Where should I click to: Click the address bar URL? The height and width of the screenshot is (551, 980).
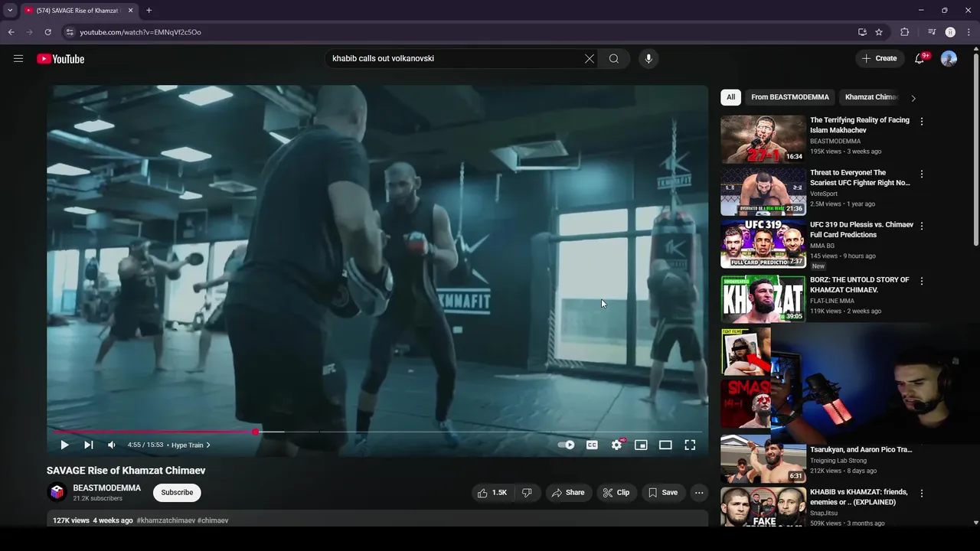pyautogui.click(x=140, y=32)
